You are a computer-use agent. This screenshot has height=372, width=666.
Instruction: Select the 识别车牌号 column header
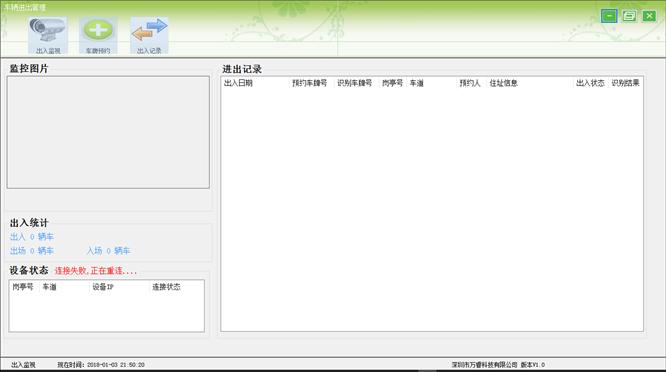(x=354, y=83)
